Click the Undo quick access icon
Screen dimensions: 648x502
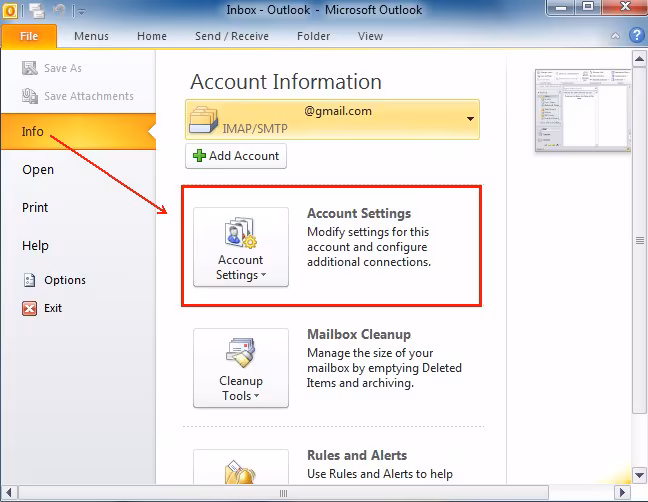click(x=60, y=10)
